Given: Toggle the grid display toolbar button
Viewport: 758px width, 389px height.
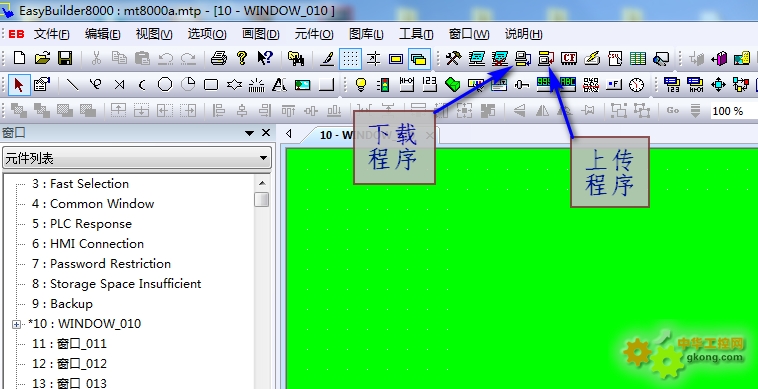Looking at the screenshot, I should coord(350,59).
